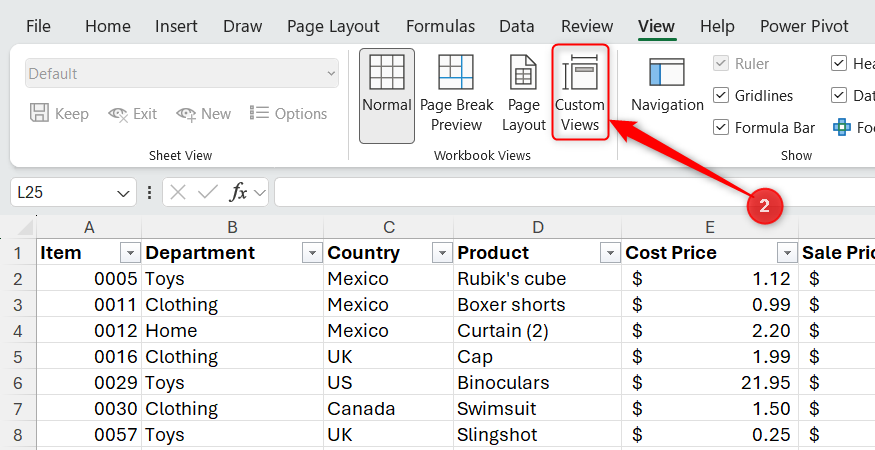Select cost price cell 21.95
Image resolution: width=875 pixels, height=450 pixels.
710,382
